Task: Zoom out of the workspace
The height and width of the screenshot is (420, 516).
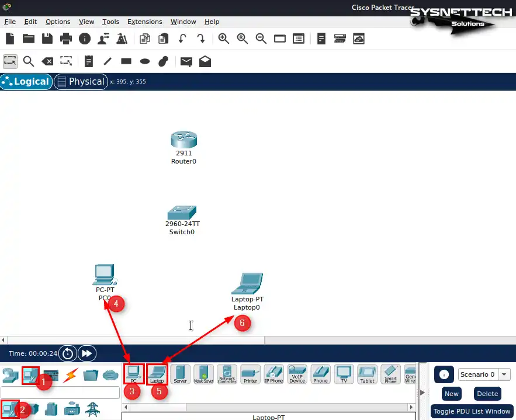Action: click(261, 39)
